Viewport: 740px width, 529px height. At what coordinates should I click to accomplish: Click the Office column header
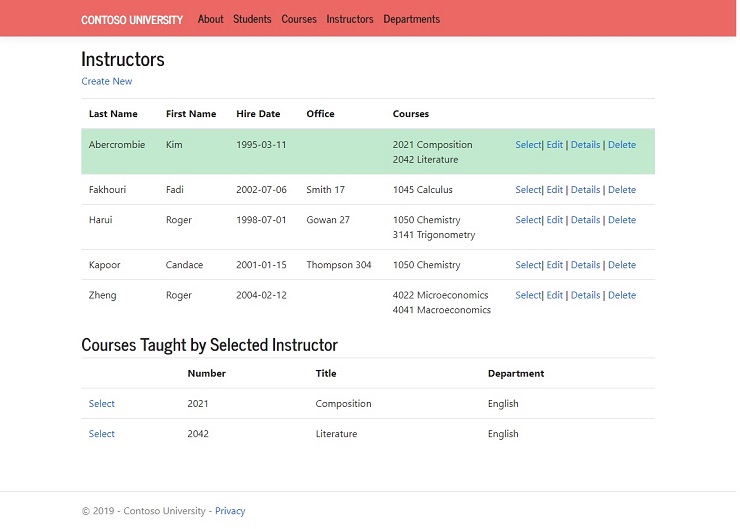[320, 114]
